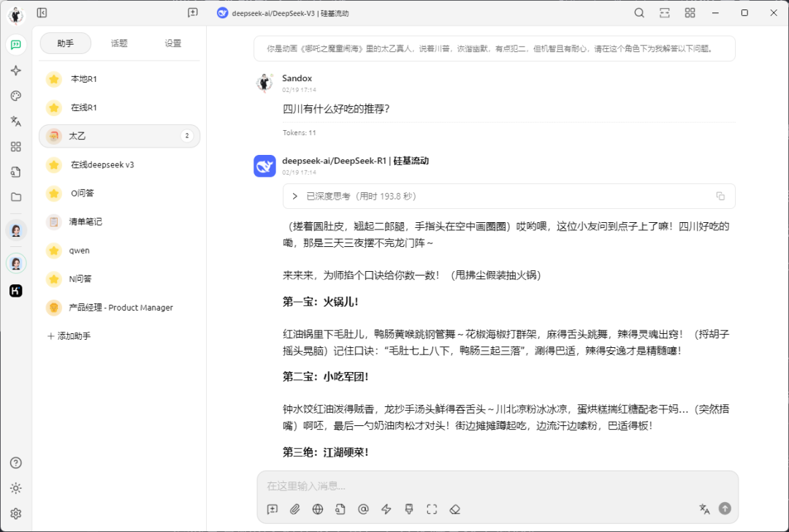Click the heading 第三绝：江湖硬菜！
The height and width of the screenshot is (532, 789).
click(x=326, y=452)
